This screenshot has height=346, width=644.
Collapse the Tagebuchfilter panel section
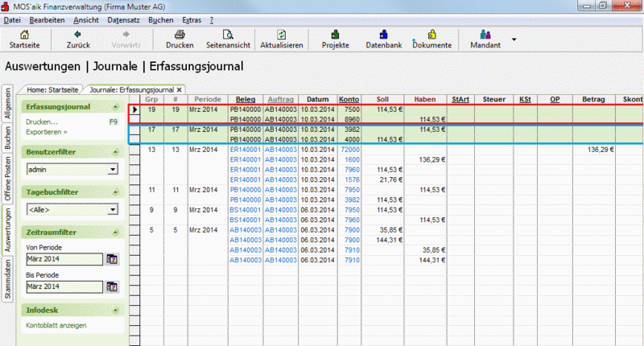tap(115, 192)
